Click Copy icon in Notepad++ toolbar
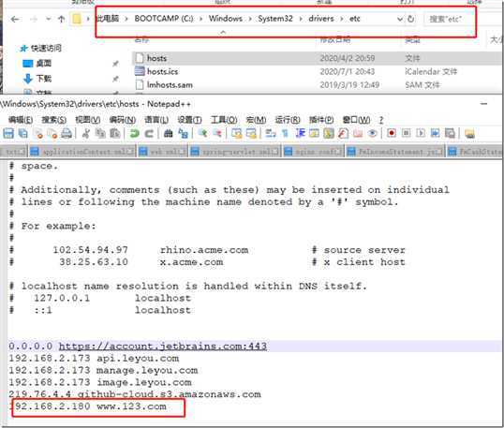This screenshot has height=428, width=504. click(100, 133)
